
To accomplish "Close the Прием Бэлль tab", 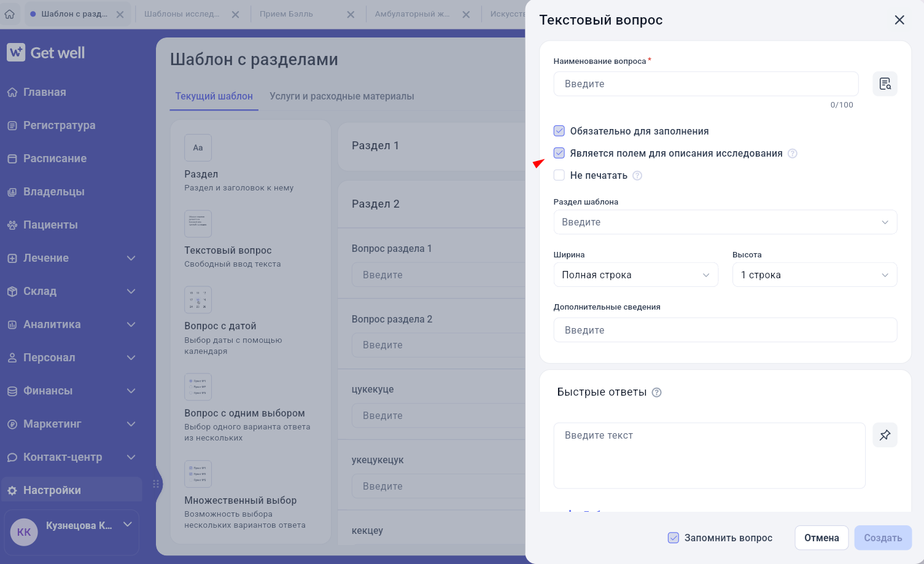I will [351, 14].
